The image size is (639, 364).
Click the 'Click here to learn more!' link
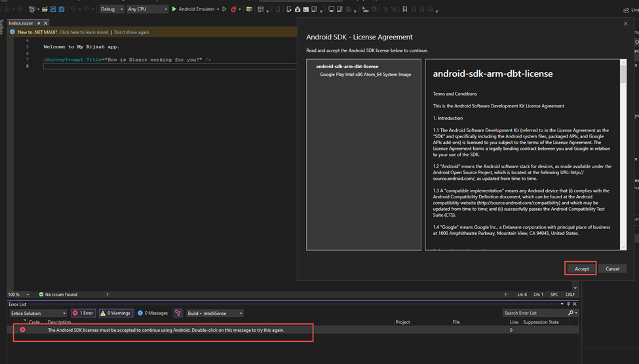(84, 32)
